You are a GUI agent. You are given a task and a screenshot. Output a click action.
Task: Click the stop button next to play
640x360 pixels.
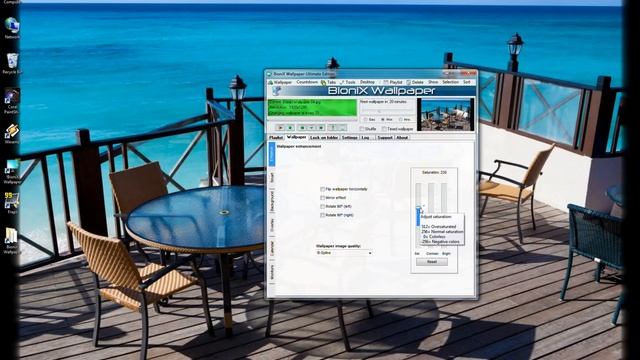pyautogui.click(x=290, y=128)
